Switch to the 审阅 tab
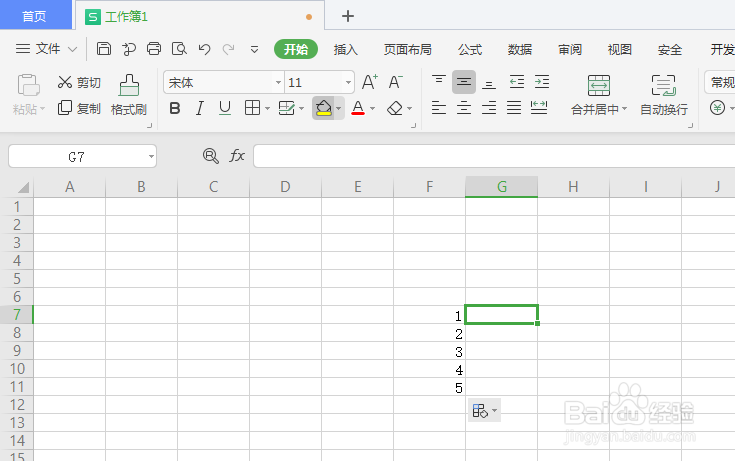735x461 pixels. (570, 49)
